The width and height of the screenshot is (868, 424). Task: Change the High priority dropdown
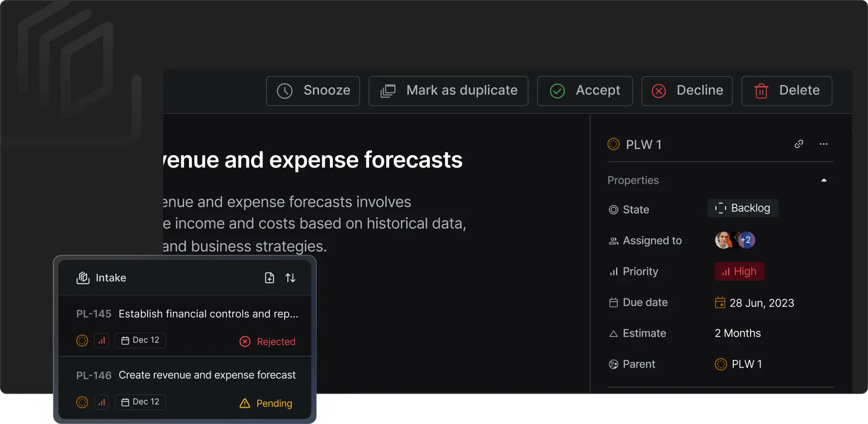click(x=739, y=272)
